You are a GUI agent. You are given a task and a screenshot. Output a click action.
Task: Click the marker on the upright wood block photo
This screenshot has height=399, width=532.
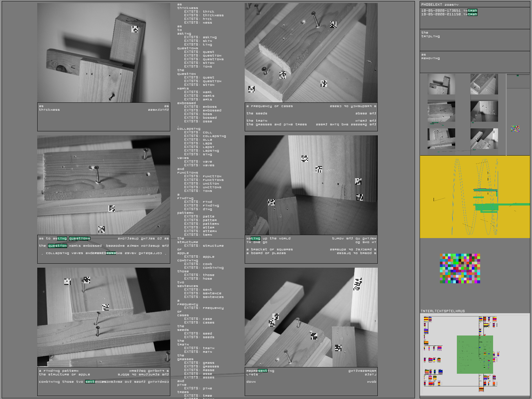coord(135,29)
